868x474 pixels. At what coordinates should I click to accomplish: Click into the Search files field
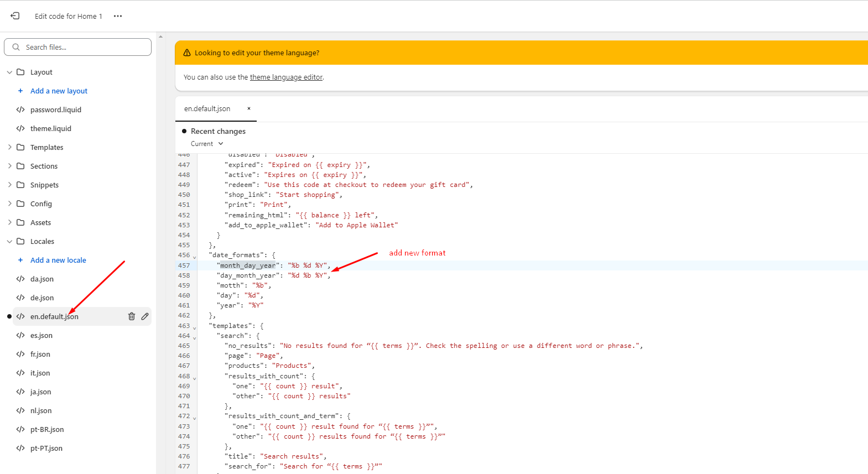coord(78,47)
